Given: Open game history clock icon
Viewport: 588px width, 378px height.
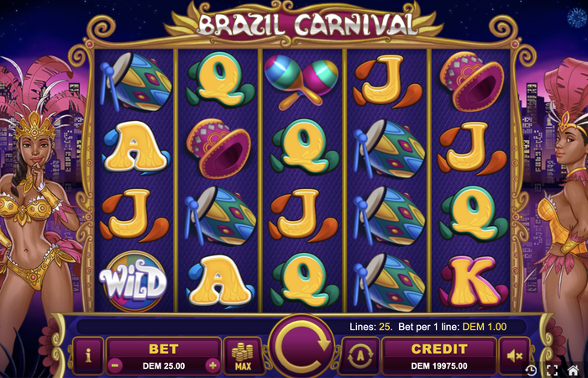Looking at the screenshot, I should click(531, 370).
